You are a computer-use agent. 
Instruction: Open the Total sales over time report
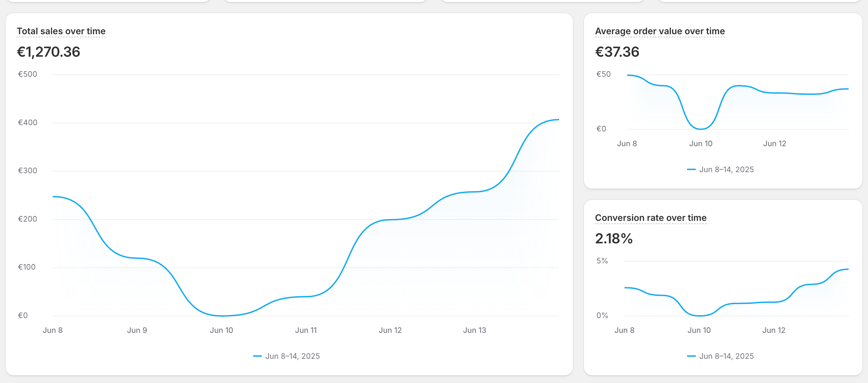pos(61,31)
